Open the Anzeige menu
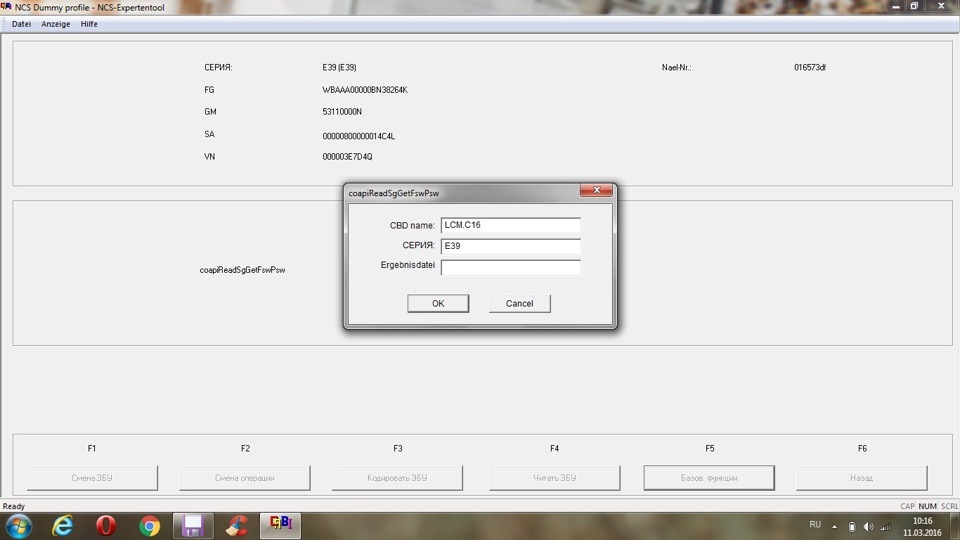This screenshot has height=540, width=960. point(56,24)
